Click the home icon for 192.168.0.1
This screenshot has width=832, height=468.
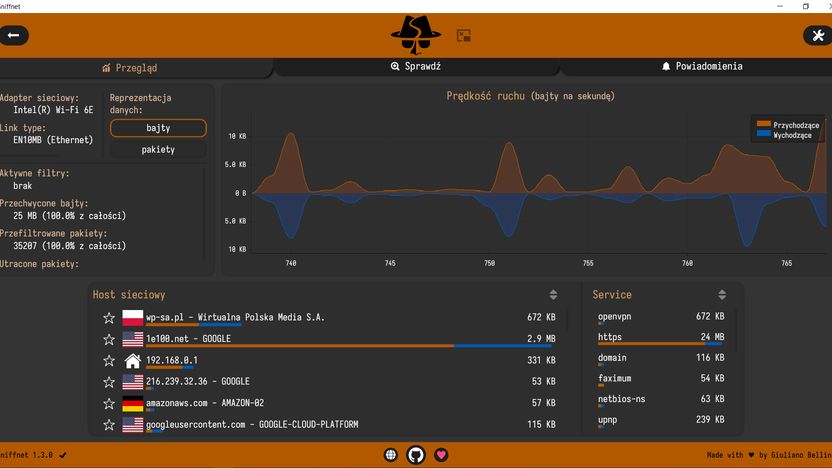(133, 361)
